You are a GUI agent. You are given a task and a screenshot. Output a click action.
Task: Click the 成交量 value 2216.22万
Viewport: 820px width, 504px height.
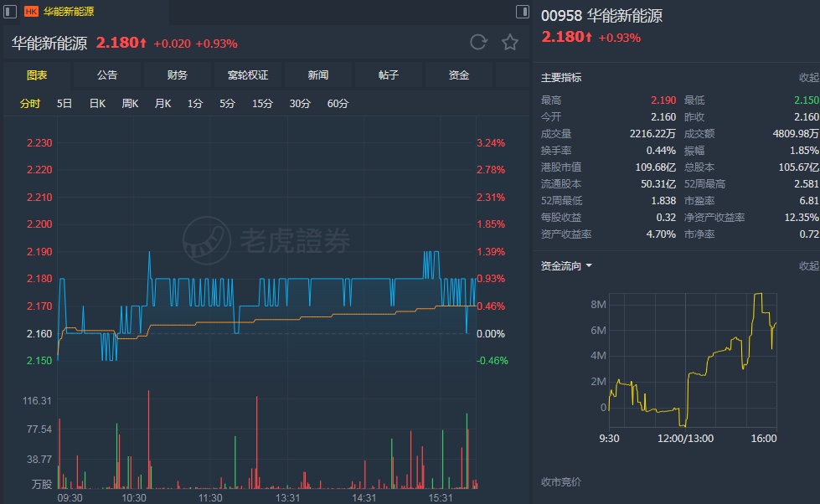(652, 133)
